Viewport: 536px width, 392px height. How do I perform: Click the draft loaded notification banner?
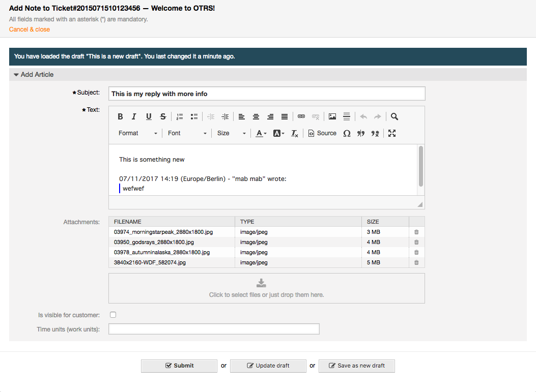[268, 56]
